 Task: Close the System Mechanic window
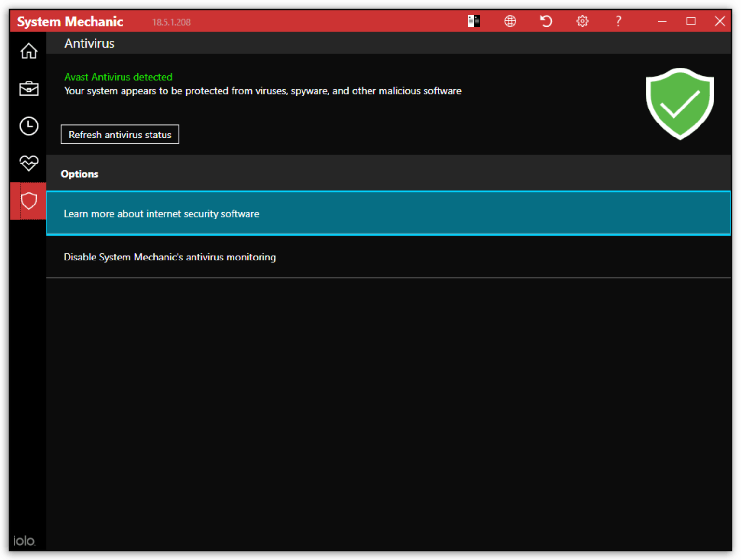tap(720, 21)
